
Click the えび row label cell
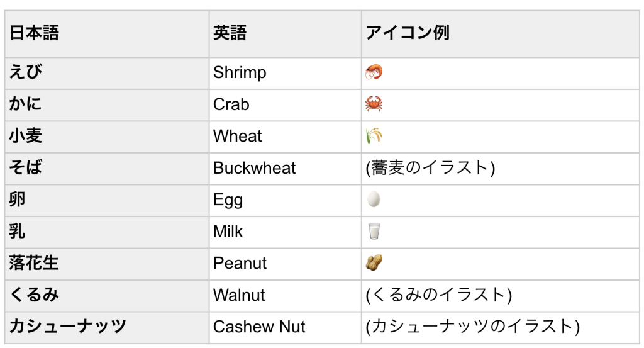click(x=106, y=72)
